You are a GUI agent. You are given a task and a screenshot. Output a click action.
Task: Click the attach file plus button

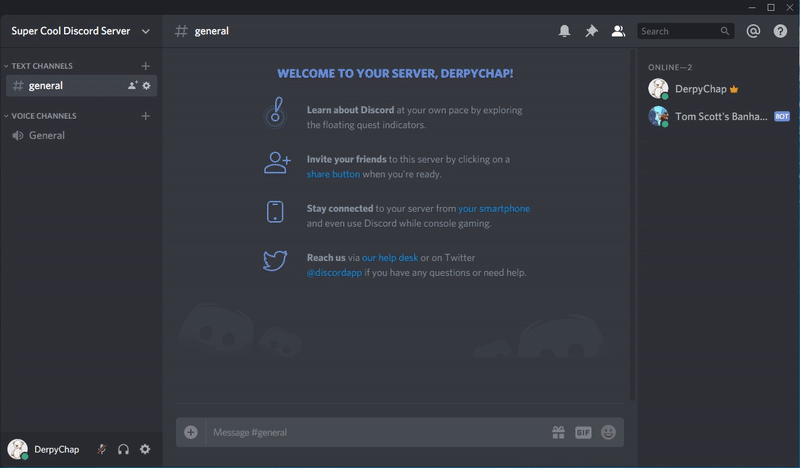click(191, 432)
